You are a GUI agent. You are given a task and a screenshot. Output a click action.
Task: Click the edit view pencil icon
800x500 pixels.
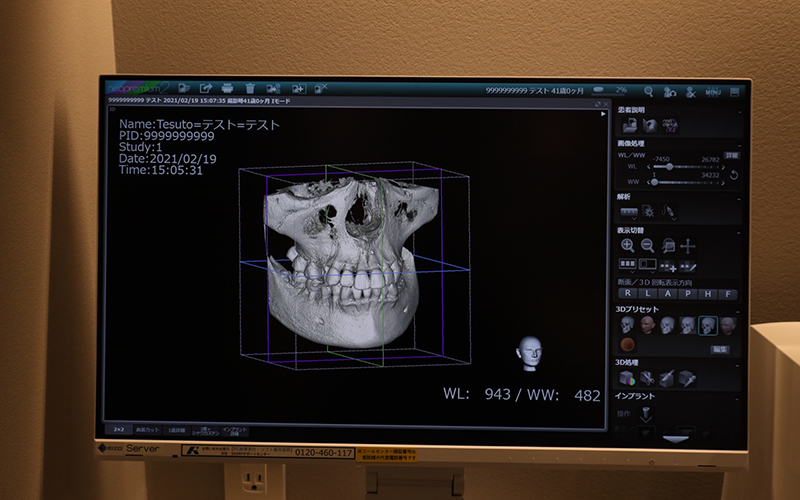(688, 266)
